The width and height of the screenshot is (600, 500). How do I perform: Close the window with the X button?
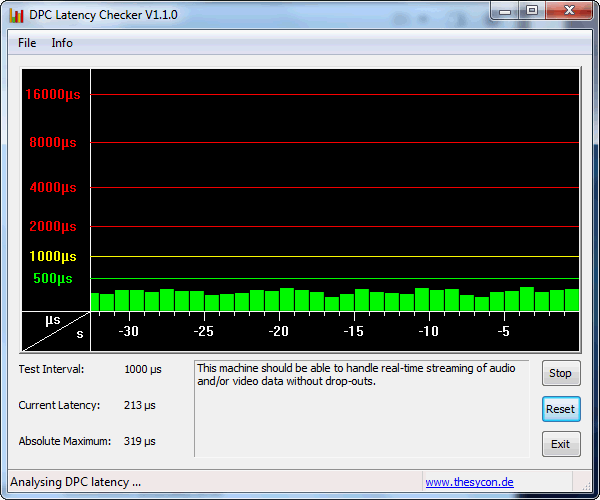click(x=569, y=10)
